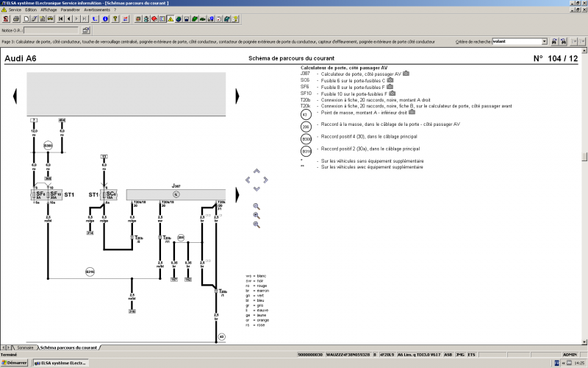This screenshot has width=588, height=368.
Task: Click the yellow car icon in toolbar
Action: [x=50, y=19]
